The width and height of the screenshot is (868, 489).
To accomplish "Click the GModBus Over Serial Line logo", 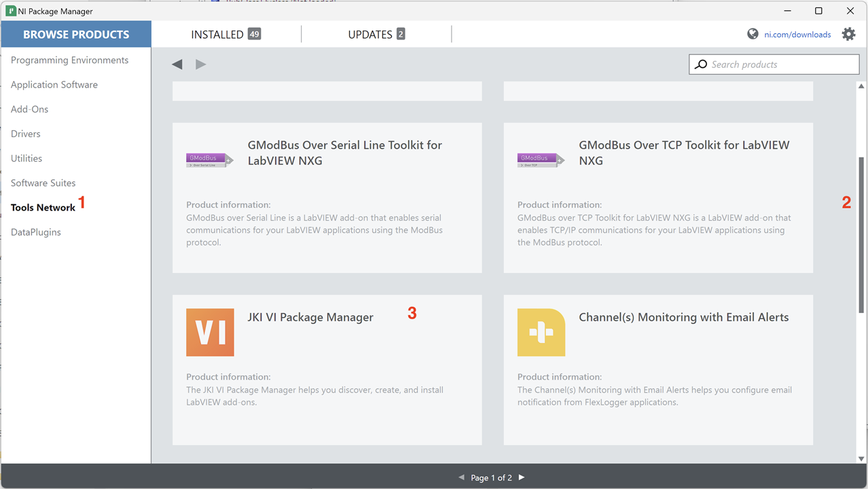I will tap(210, 160).
